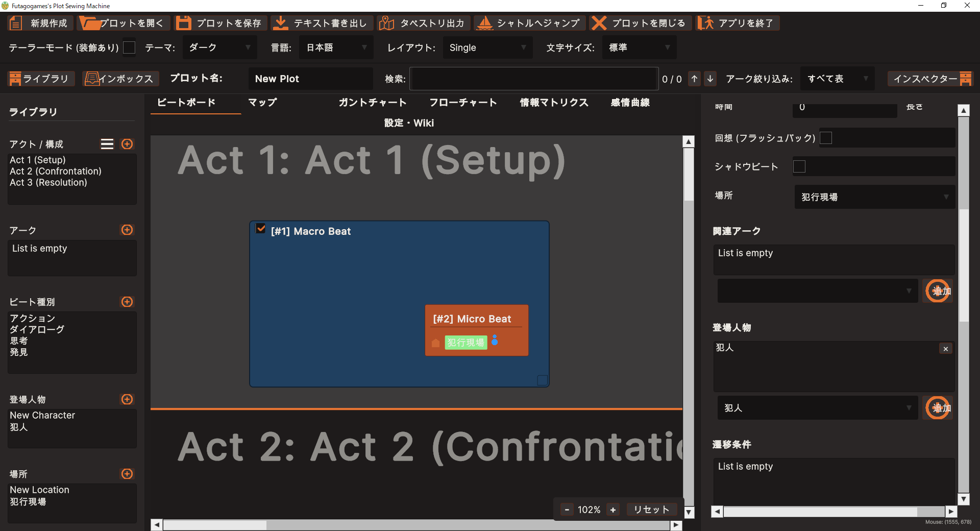Quit app using アプリを終了 exit icon
The image size is (980, 531).
point(705,23)
